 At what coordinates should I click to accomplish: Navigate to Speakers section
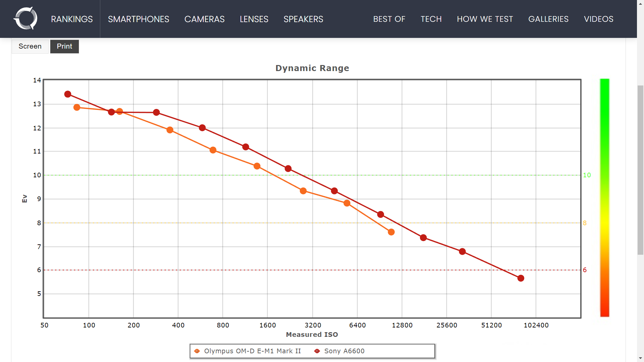pos(303,19)
